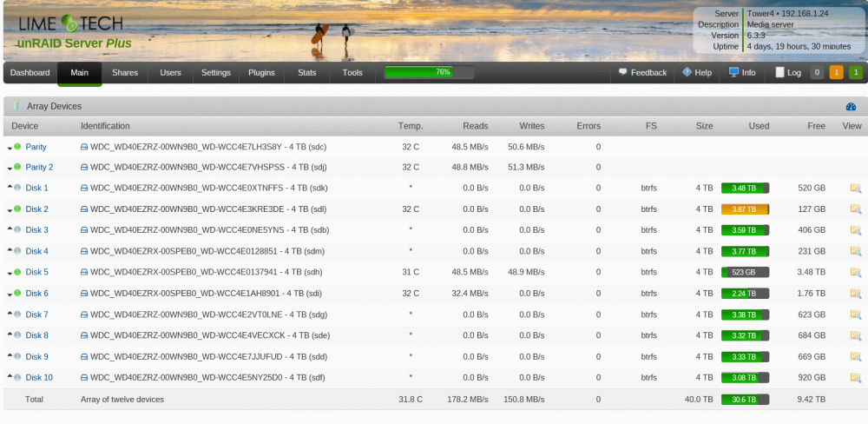This screenshot has width=868, height=424.
Task: Click the Disk 5 View folder icon
Action: tap(855, 272)
